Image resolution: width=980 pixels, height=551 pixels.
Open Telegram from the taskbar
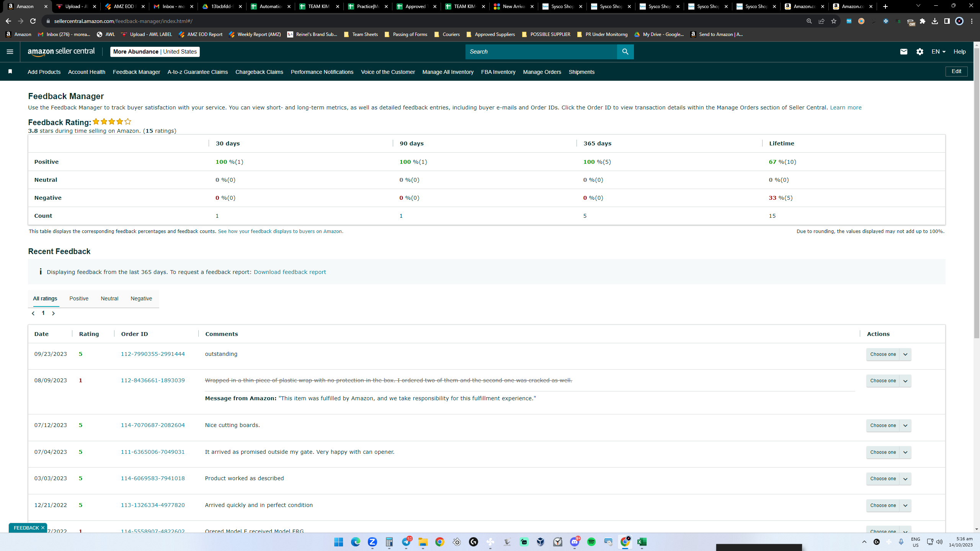(x=406, y=542)
